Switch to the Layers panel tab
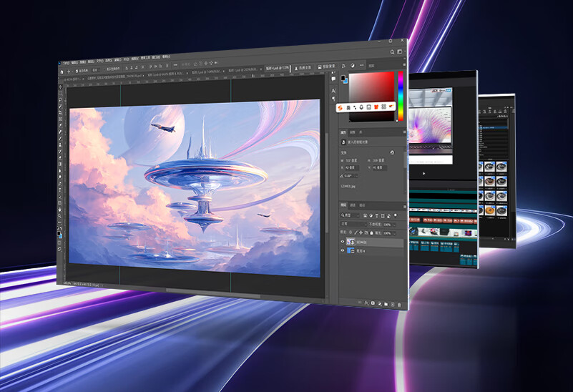The width and height of the screenshot is (573, 392). 343,205
